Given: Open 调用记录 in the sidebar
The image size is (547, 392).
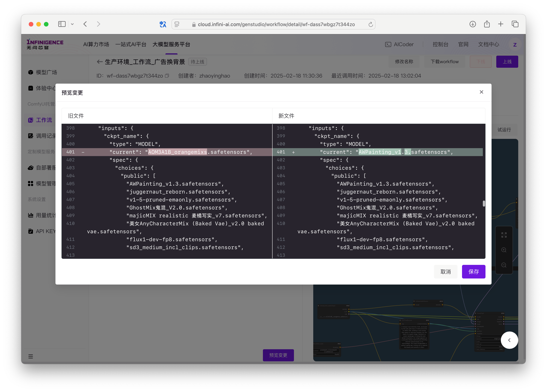Looking at the screenshot, I should click(x=41, y=136).
